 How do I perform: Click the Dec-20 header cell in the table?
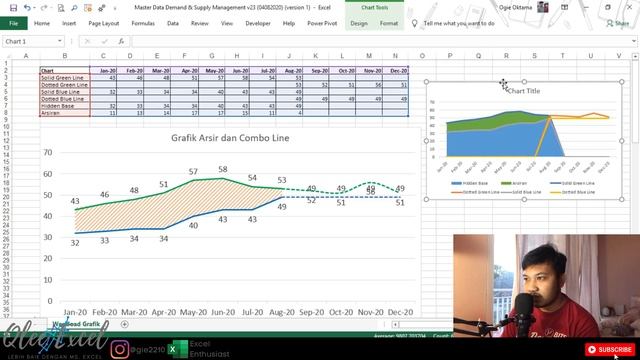click(395, 71)
